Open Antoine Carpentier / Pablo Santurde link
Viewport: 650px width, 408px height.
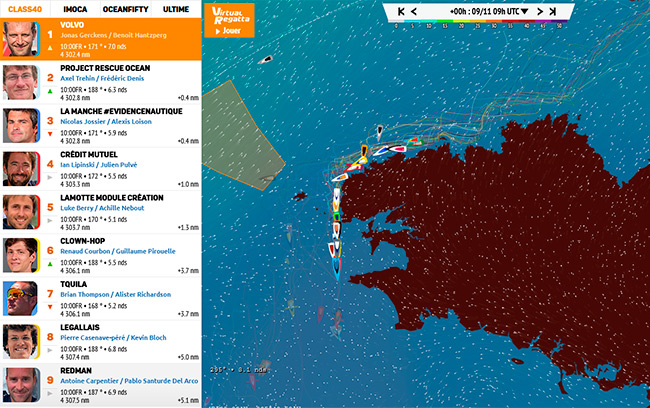129,381
